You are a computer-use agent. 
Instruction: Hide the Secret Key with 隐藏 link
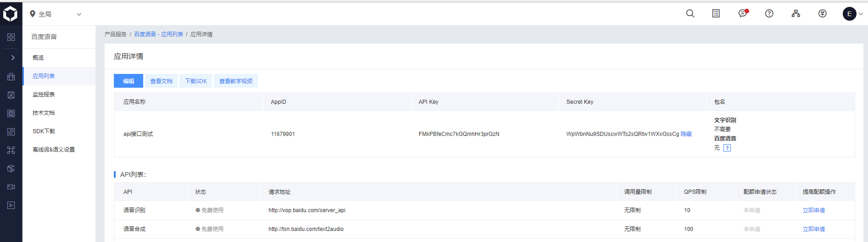tap(686, 134)
